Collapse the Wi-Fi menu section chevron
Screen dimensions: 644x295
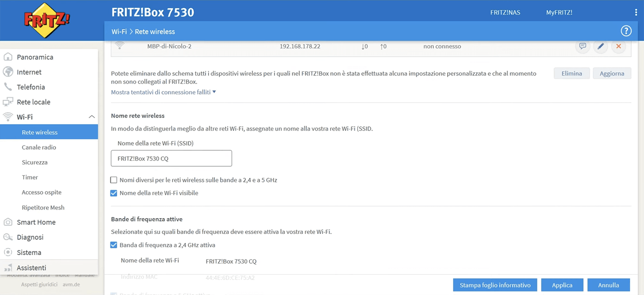pos(91,117)
